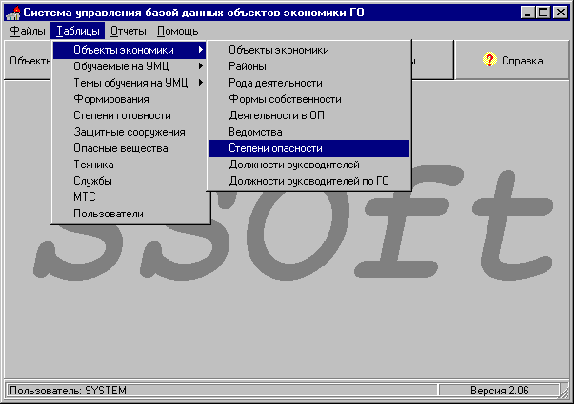
Task: Expand Темы обучения на УМЦ submenu arrow
Action: point(201,83)
